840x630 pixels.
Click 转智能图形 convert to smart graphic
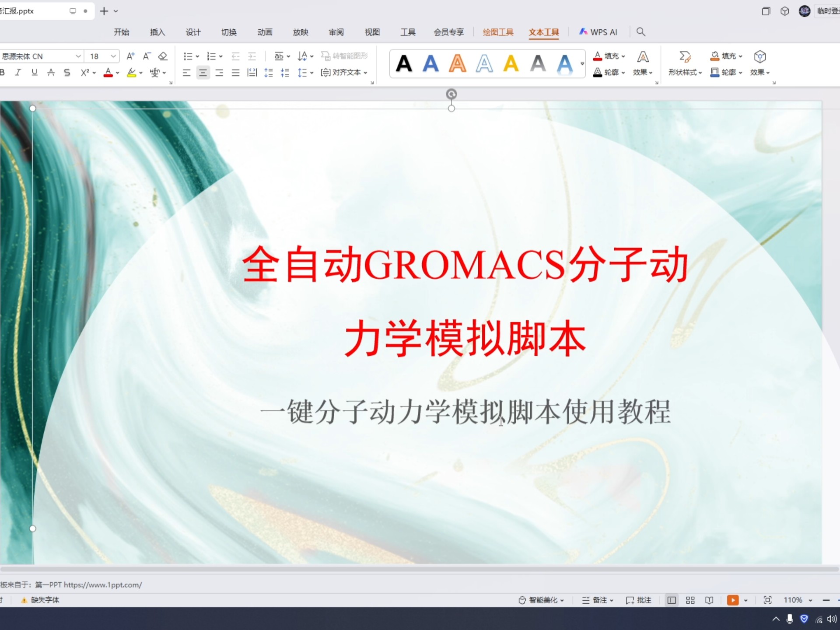[344, 56]
